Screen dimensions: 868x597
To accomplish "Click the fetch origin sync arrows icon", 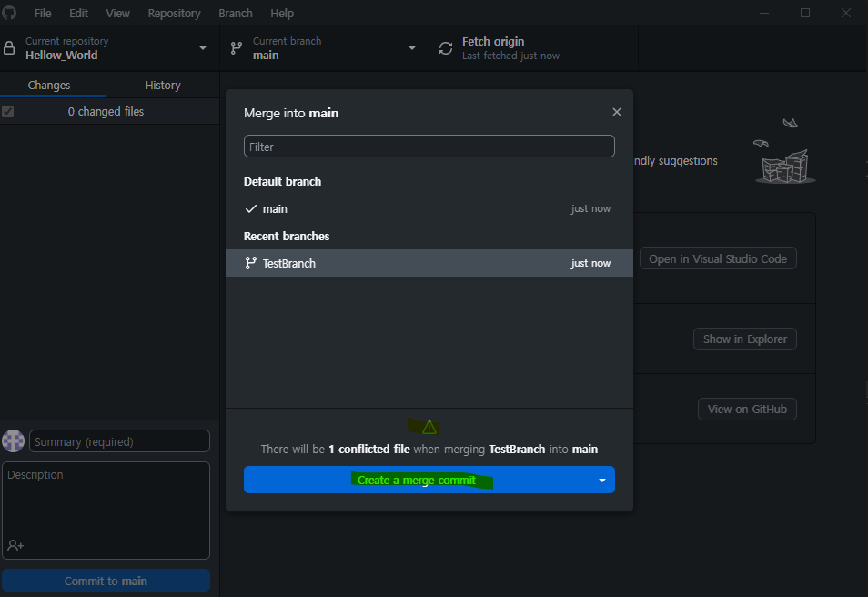I will click(x=446, y=48).
